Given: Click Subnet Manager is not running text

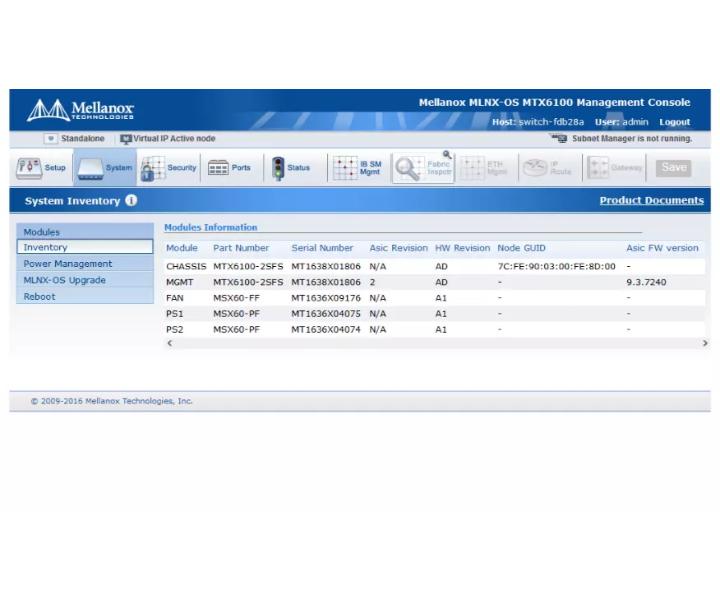Looking at the screenshot, I should (632, 138).
